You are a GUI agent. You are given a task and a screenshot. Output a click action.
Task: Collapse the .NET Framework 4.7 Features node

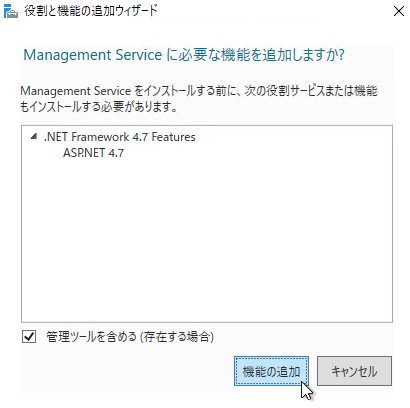tap(33, 136)
